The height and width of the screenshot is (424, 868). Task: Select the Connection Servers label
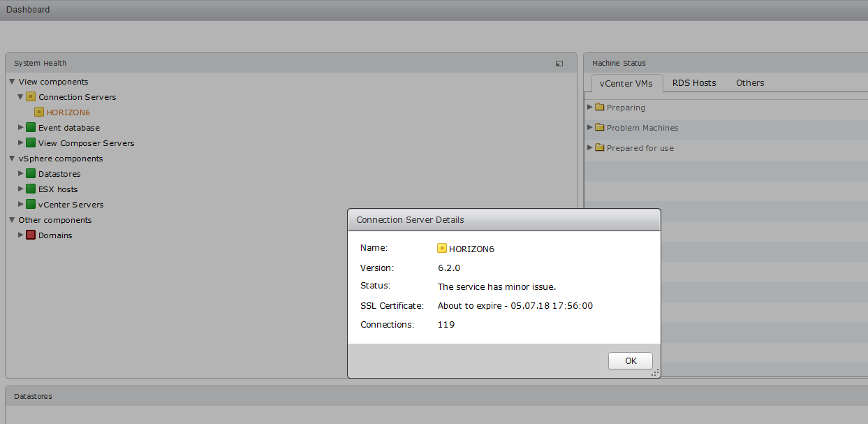[78, 97]
